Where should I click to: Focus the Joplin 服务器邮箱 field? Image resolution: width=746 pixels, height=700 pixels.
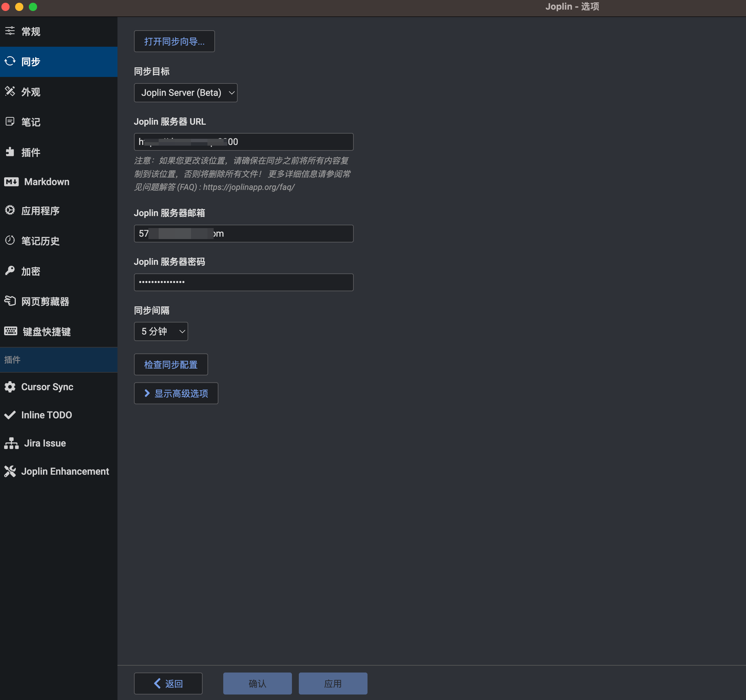tap(244, 234)
